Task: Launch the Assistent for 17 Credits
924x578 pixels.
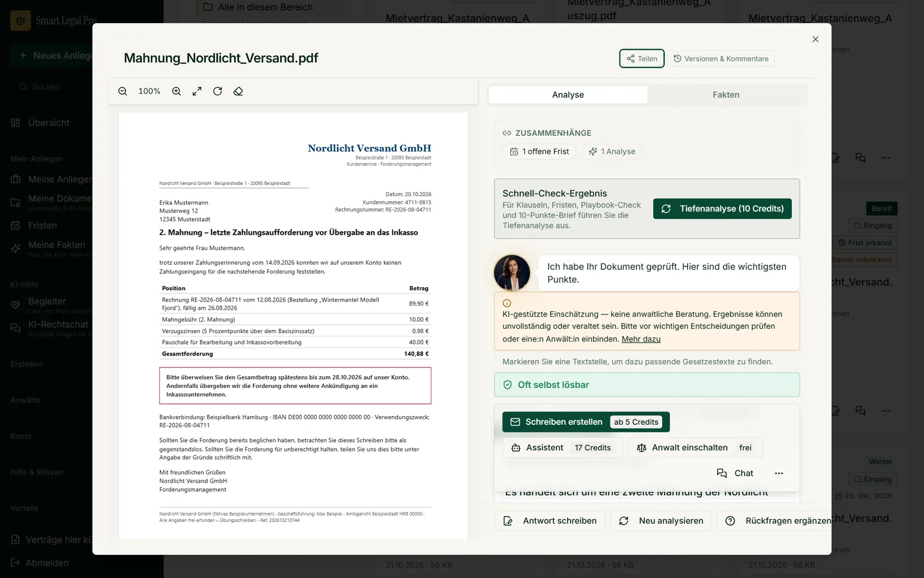Action: pos(561,448)
